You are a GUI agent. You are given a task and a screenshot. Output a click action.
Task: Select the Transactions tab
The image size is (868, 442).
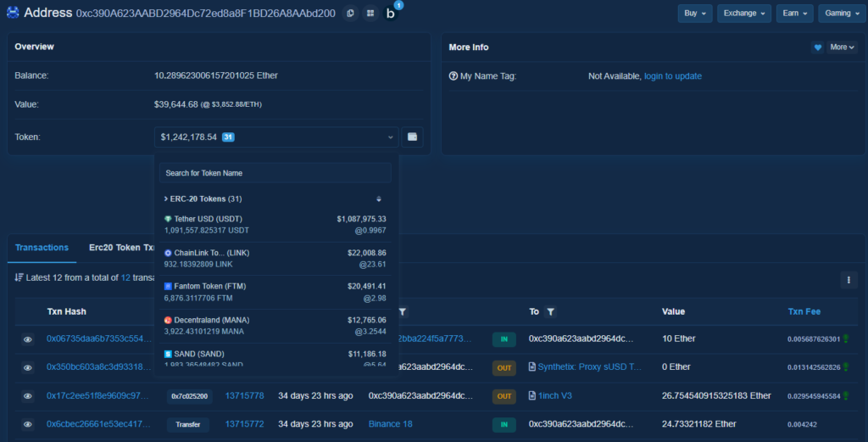click(x=42, y=248)
